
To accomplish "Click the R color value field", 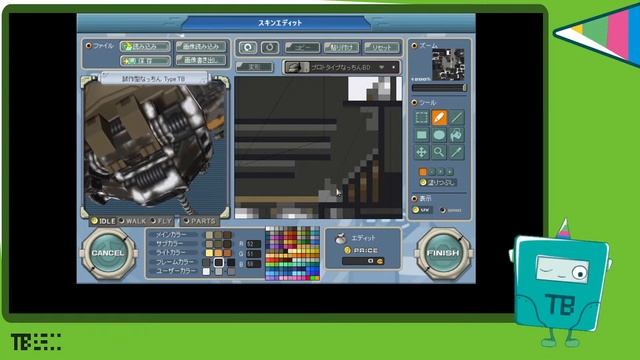I will (253, 244).
